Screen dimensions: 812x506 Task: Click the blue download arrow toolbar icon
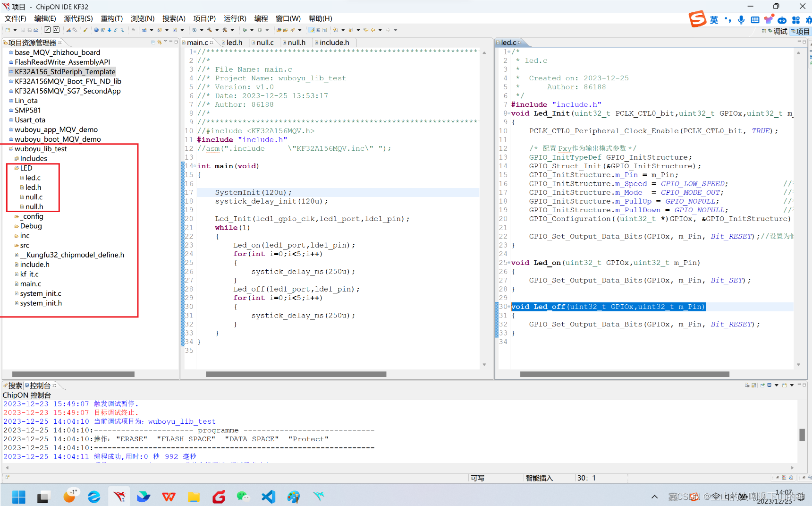click(109, 30)
